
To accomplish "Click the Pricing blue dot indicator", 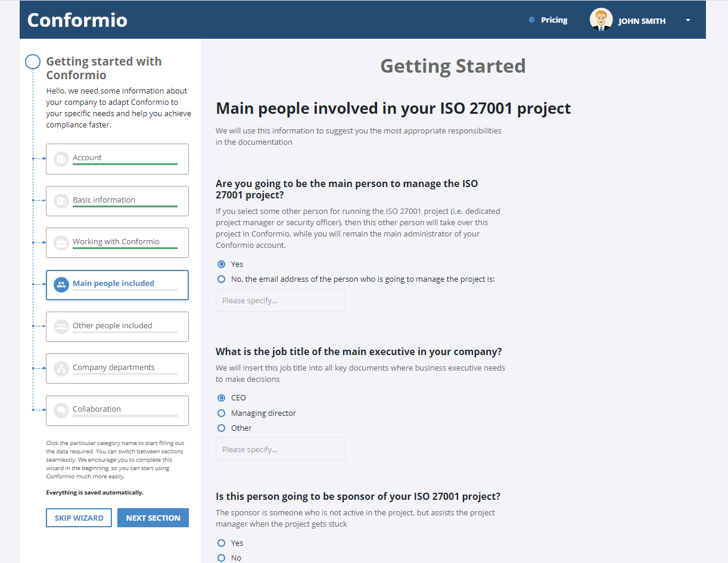I will 531,20.
